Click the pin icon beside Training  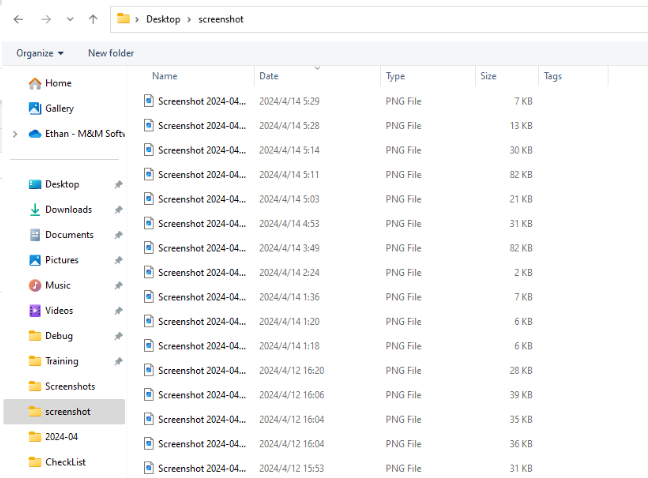(x=118, y=361)
